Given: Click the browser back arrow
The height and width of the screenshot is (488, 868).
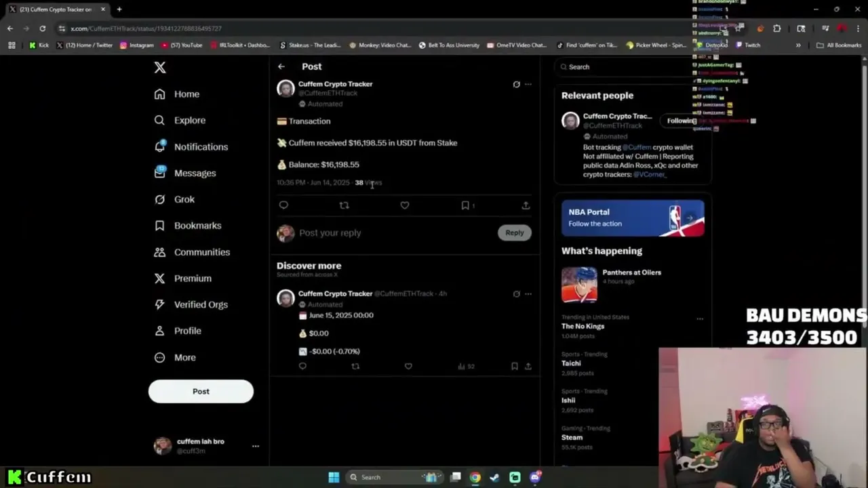Looking at the screenshot, I should click(10, 28).
